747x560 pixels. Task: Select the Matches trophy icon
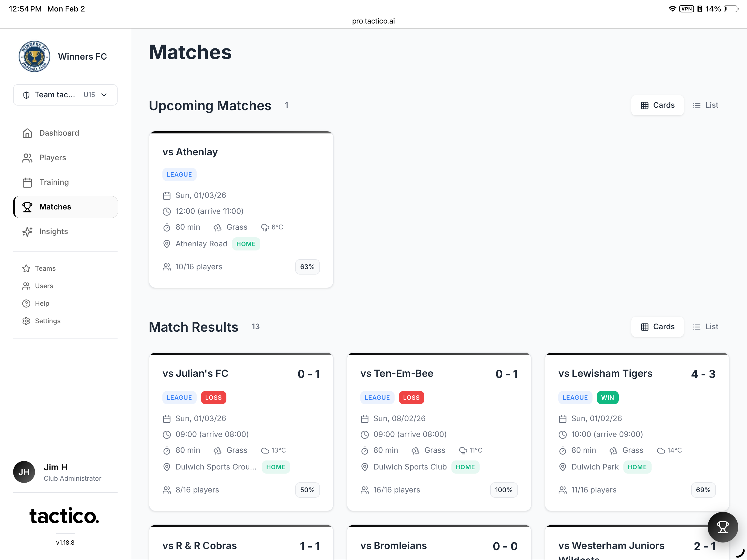(x=27, y=207)
